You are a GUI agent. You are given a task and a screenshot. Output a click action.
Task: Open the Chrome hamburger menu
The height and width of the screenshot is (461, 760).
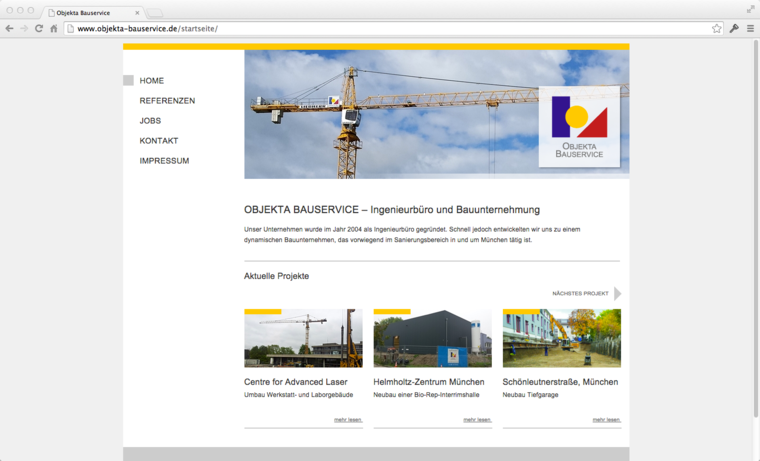750,29
